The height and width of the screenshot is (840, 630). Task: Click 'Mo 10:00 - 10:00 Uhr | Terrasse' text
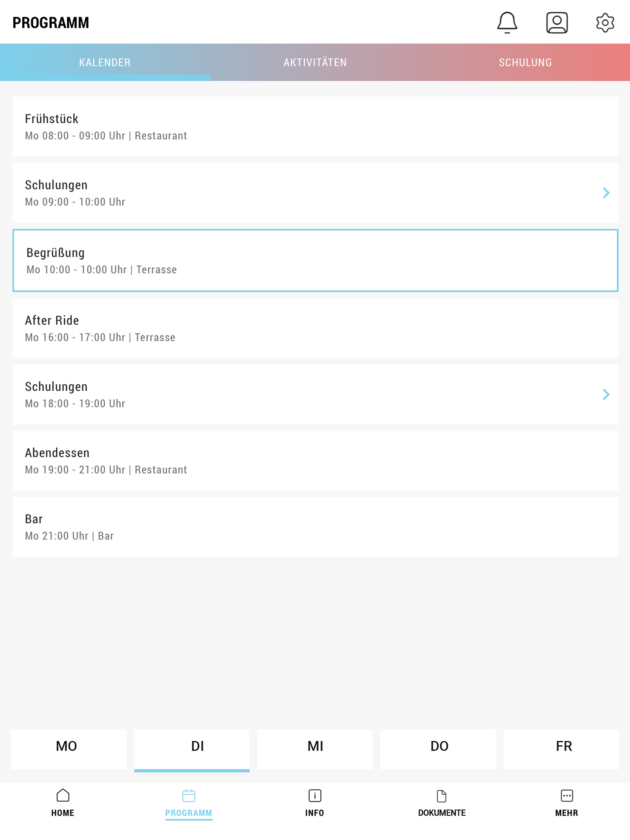click(102, 270)
